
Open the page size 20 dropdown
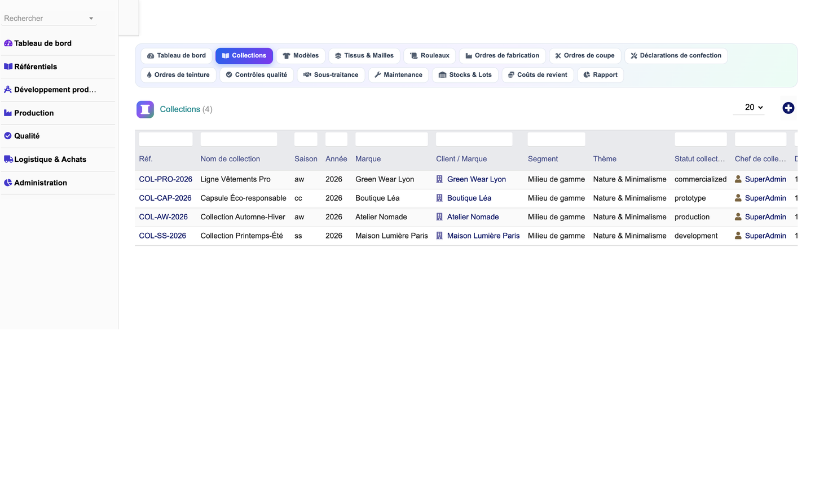click(754, 107)
